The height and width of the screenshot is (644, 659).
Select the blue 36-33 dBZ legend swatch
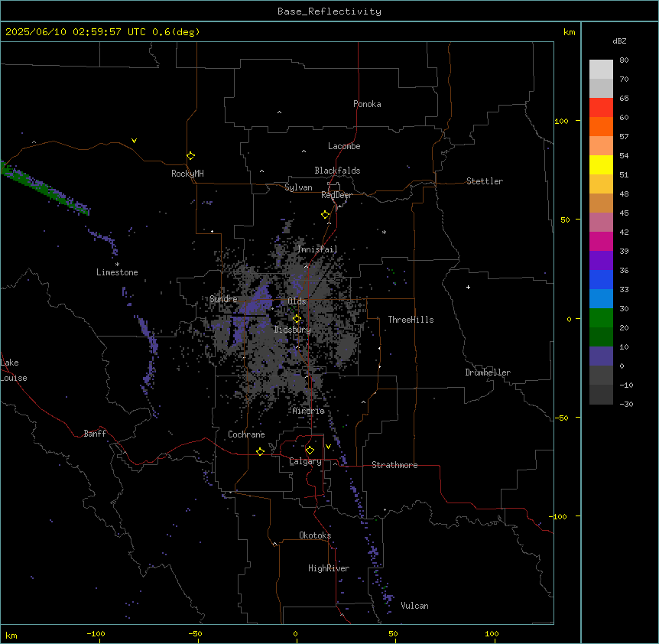(x=601, y=280)
